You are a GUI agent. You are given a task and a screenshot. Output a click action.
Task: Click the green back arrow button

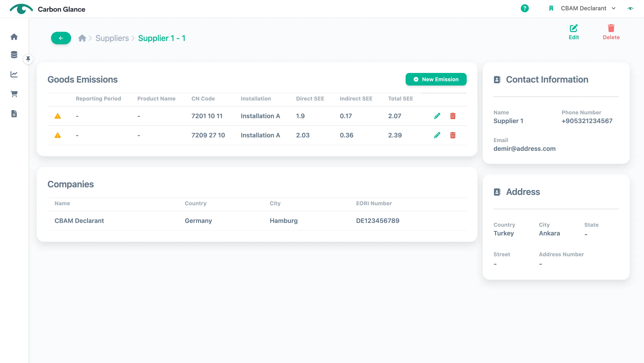tap(61, 38)
